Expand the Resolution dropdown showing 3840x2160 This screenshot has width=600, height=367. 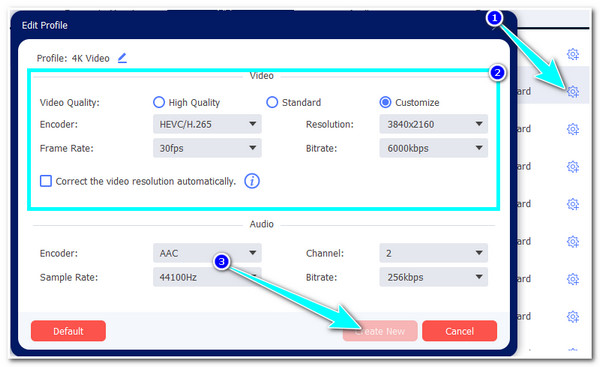click(434, 124)
